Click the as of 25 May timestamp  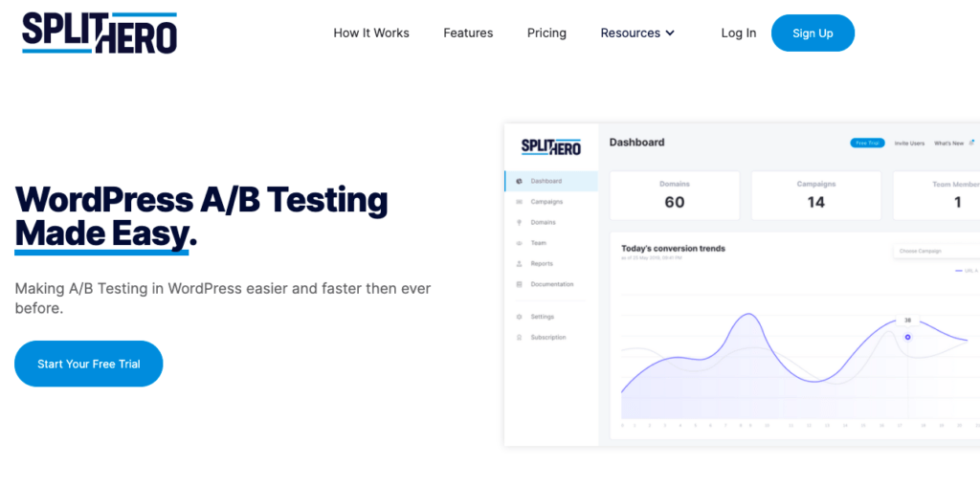pyautogui.click(x=652, y=257)
